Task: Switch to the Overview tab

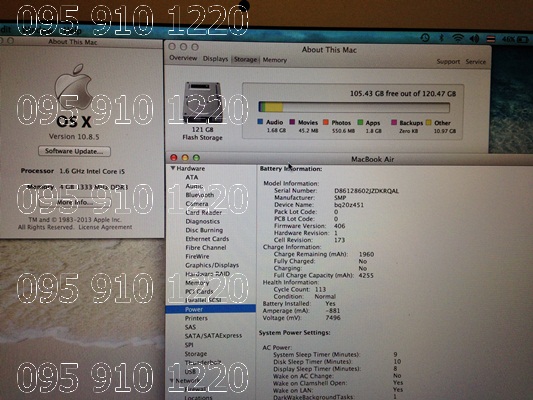Action: coord(183,58)
